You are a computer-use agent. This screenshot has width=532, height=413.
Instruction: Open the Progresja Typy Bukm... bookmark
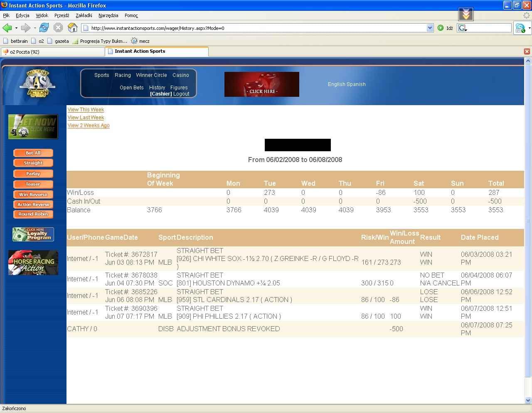coord(100,41)
